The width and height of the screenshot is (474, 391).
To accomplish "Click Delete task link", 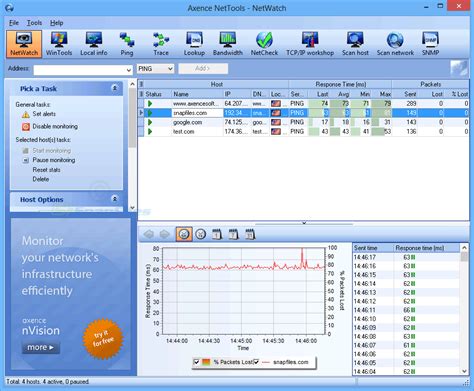I will [x=41, y=179].
